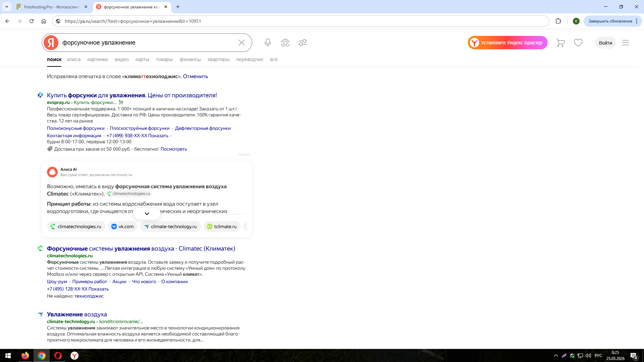Viewport: 644px width, 362px height.
Task: Close the Fotohosting.Pro tab
Action: coord(86,7)
